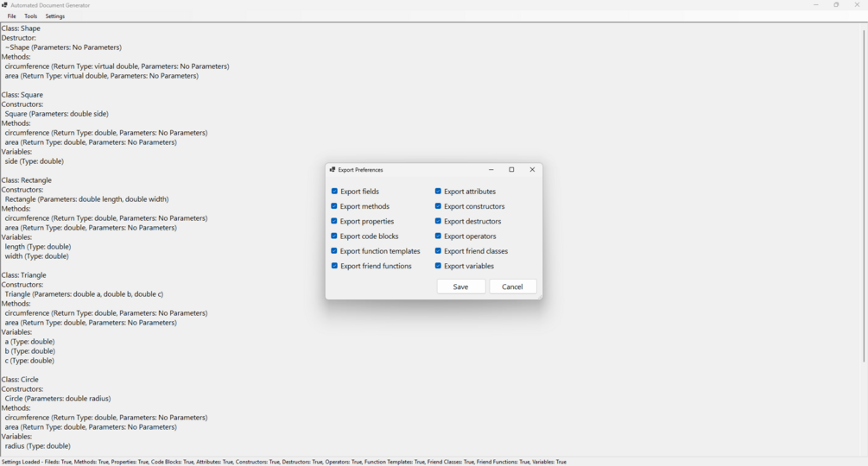Click the 'Class: Rectangle' line
The height and width of the screenshot is (466, 868).
point(27,180)
